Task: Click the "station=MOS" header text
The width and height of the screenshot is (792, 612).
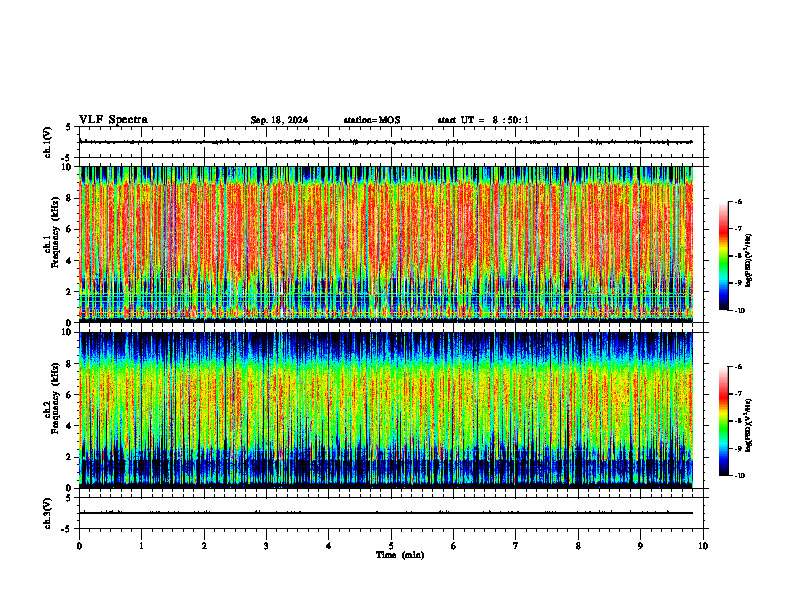Action: click(x=372, y=120)
